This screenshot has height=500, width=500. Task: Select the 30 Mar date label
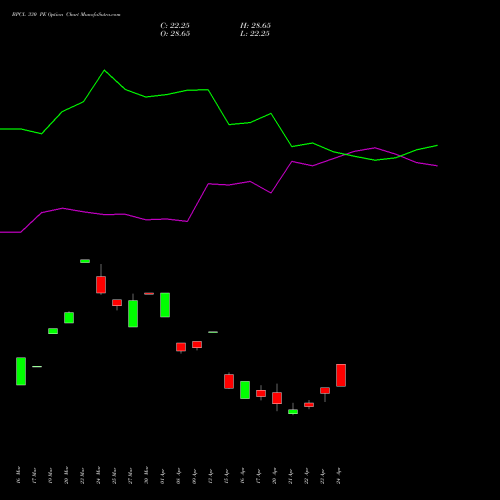pos(146,475)
